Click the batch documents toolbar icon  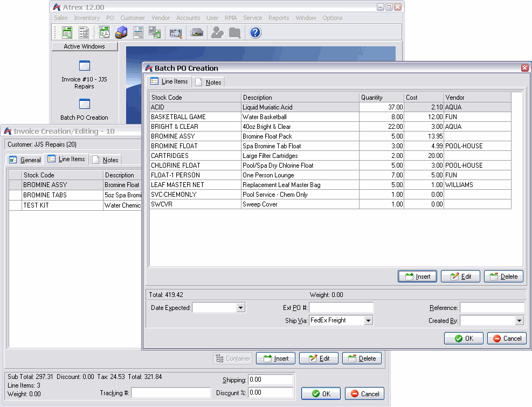(154, 32)
